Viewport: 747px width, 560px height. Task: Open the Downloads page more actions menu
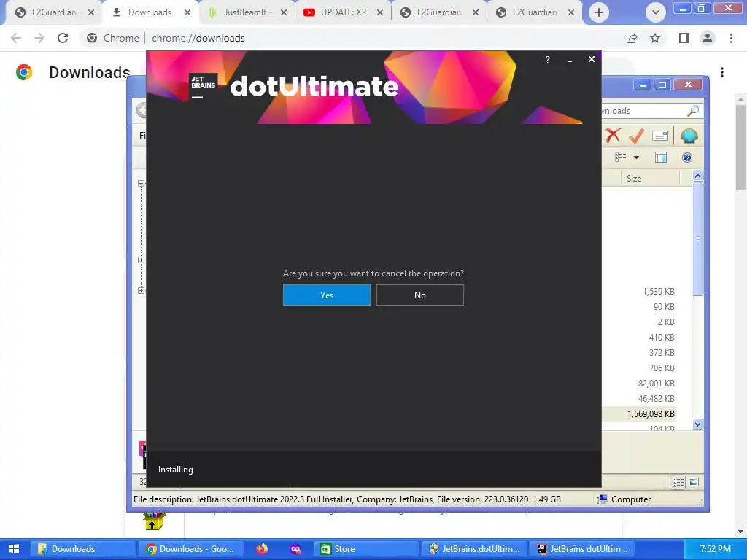(x=722, y=72)
